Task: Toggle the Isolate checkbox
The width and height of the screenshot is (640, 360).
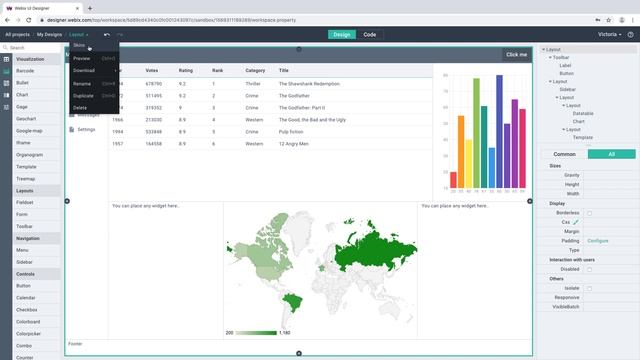Action: (589, 288)
